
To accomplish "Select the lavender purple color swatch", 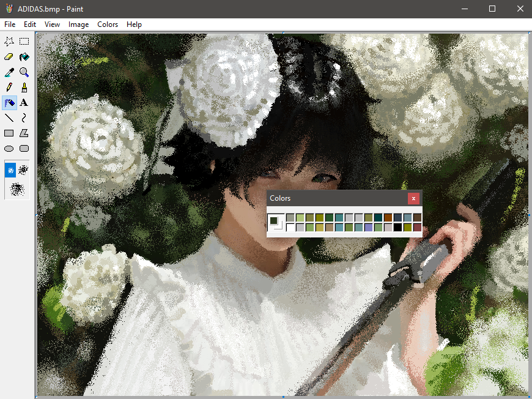I will [369, 228].
